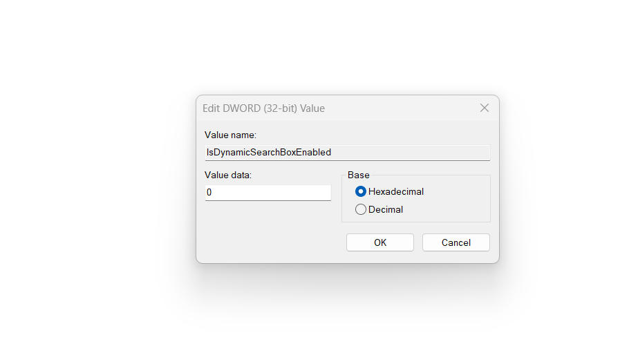Click the blank title bar area beside the title
The height and width of the screenshot is (364, 638).
coord(401,108)
